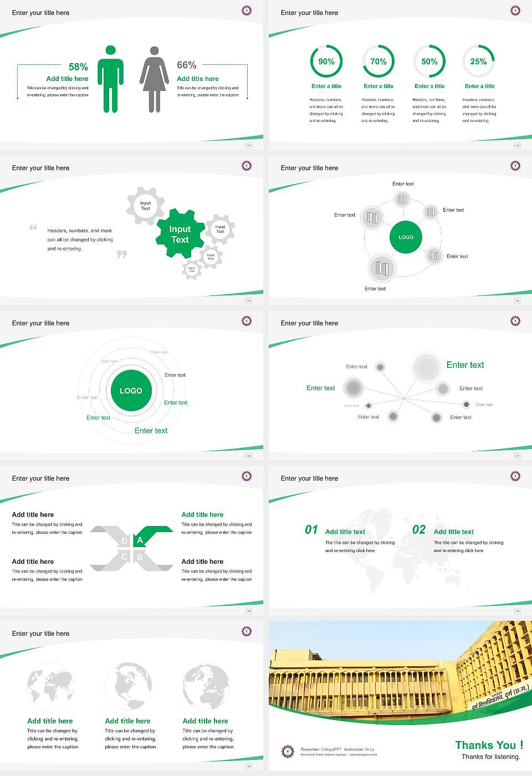Viewport: 532px width, 776px height.
Task: Click the third globe showing Asia
Action: [206, 686]
